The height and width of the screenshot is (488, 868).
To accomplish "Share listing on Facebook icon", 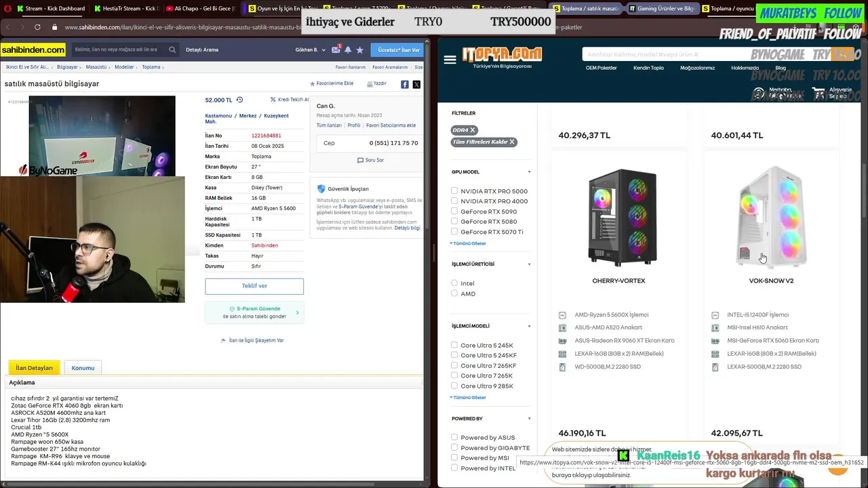I will pos(405,84).
